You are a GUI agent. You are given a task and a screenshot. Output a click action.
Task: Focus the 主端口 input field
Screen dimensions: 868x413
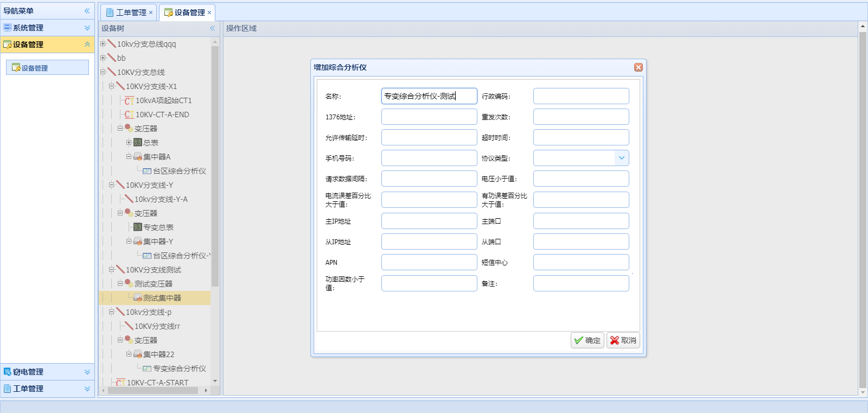tap(581, 221)
